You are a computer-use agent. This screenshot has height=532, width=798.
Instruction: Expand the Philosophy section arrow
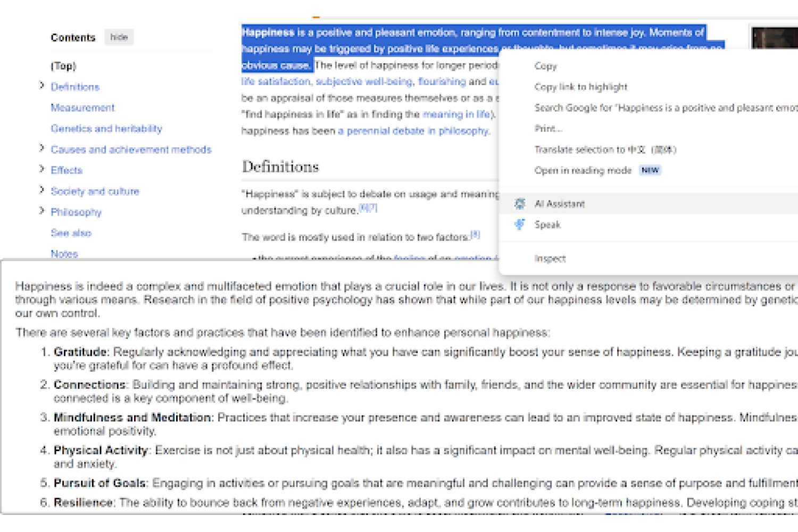point(41,211)
